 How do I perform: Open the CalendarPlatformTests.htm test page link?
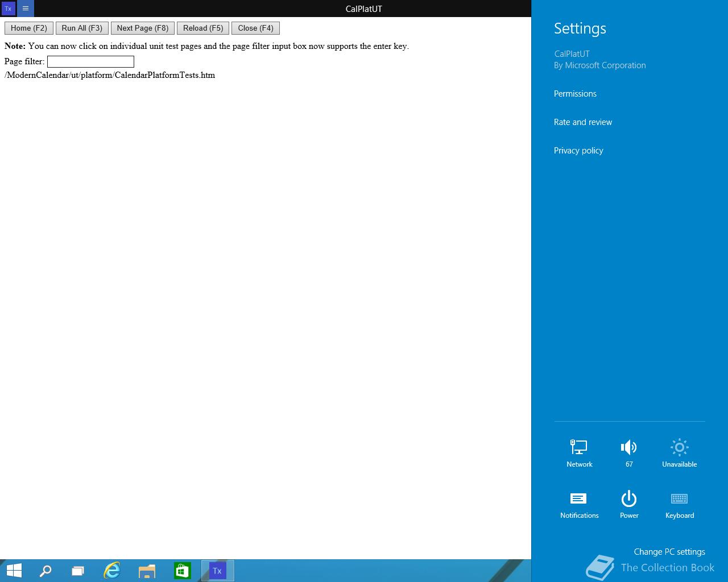click(110, 75)
